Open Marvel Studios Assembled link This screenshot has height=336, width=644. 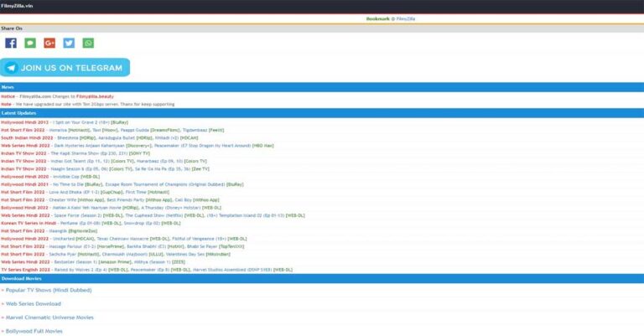coord(232,270)
